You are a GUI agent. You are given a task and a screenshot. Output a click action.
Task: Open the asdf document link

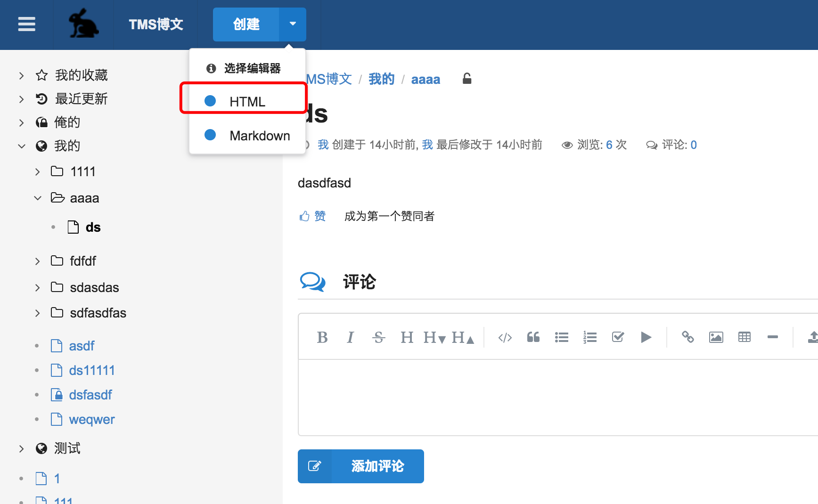point(82,346)
